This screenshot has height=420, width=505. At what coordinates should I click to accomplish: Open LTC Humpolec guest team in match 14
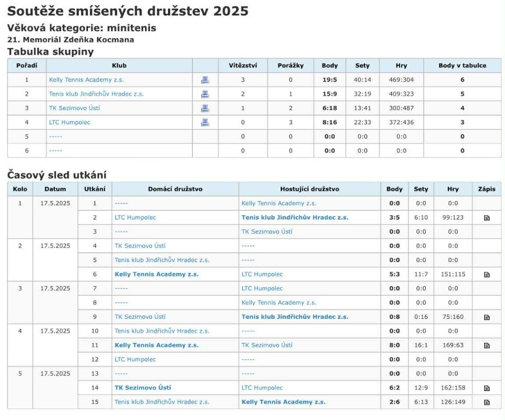point(262,388)
